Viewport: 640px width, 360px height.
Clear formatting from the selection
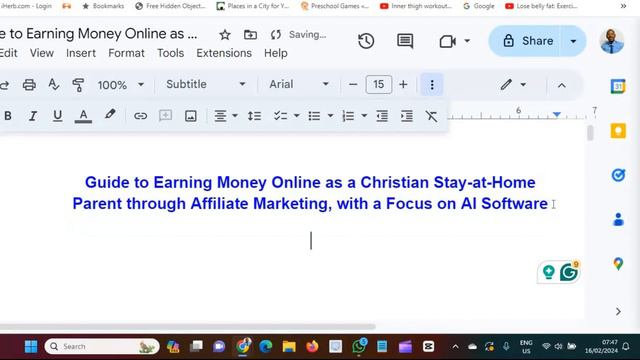point(431,116)
